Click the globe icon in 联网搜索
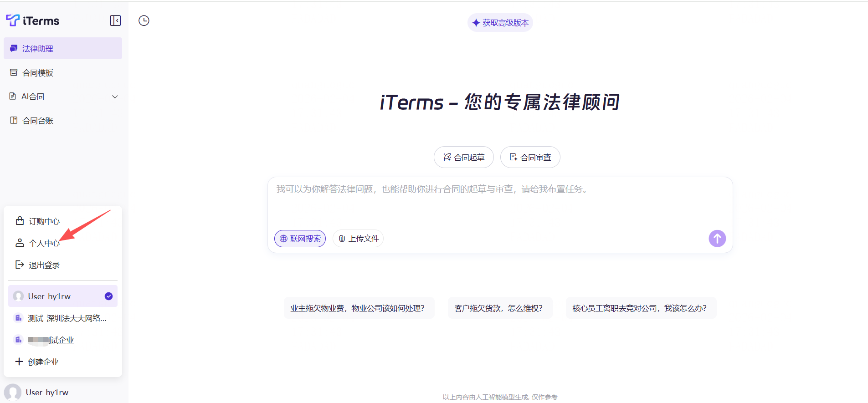This screenshot has width=868, height=403. pos(283,239)
